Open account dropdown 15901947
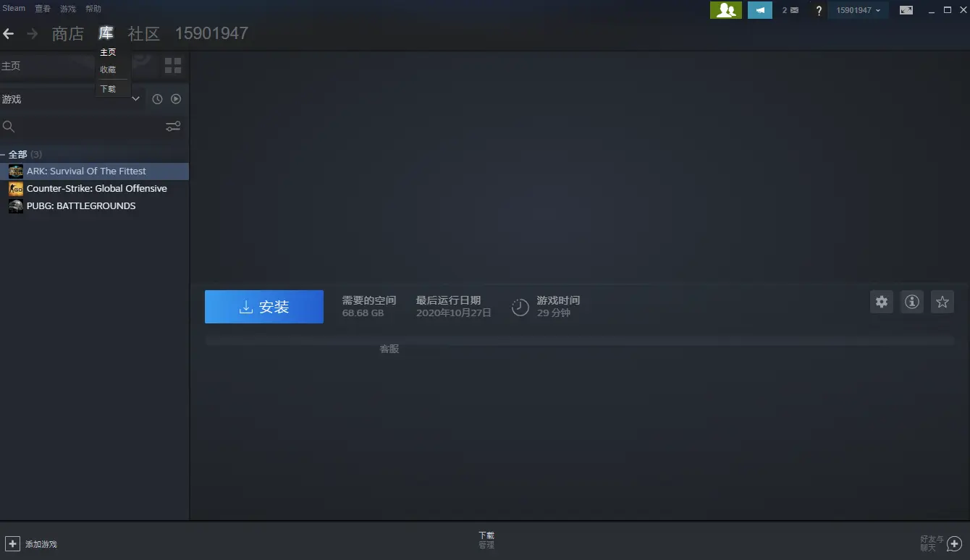The width and height of the screenshot is (970, 560). pos(859,10)
